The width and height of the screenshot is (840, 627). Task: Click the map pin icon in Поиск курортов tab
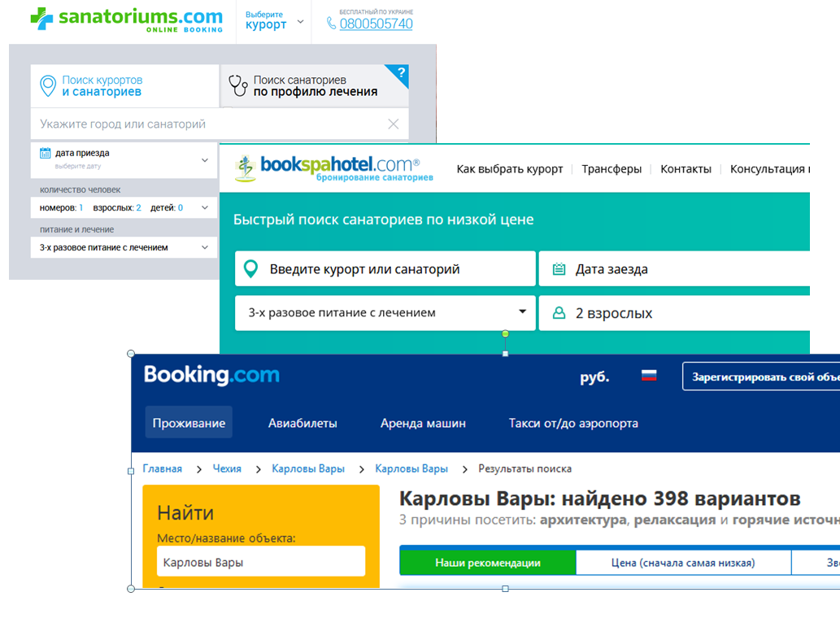coord(48,85)
